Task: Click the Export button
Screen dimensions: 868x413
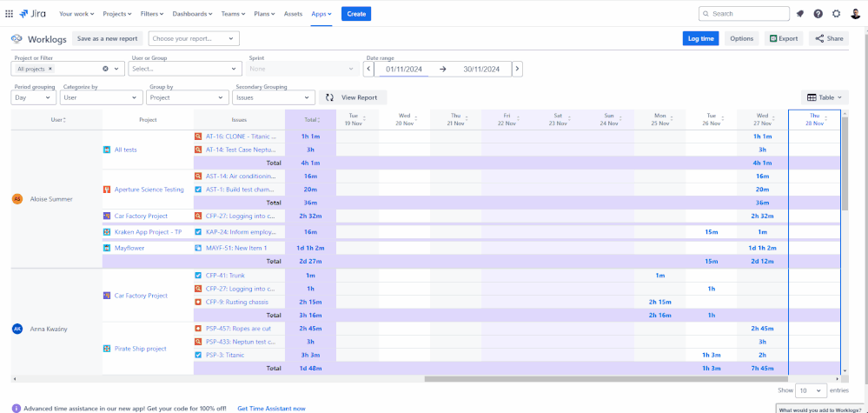Action: [784, 38]
